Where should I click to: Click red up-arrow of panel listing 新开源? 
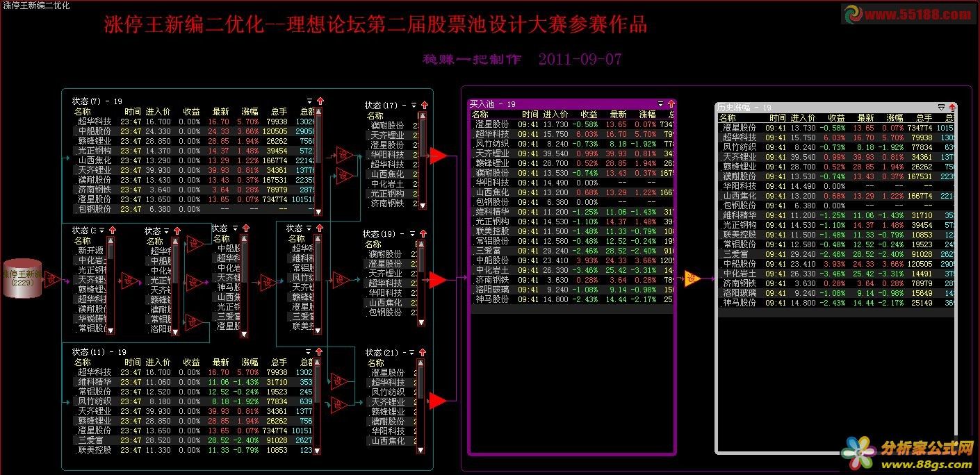pos(112,231)
